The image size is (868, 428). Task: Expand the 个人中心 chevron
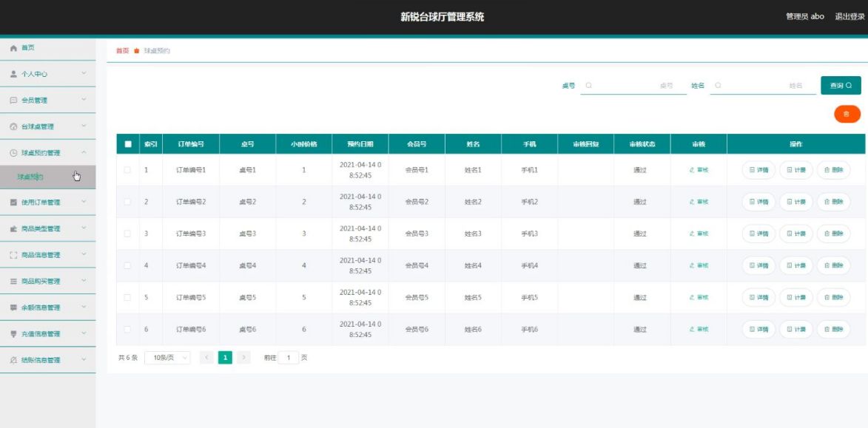coord(84,73)
